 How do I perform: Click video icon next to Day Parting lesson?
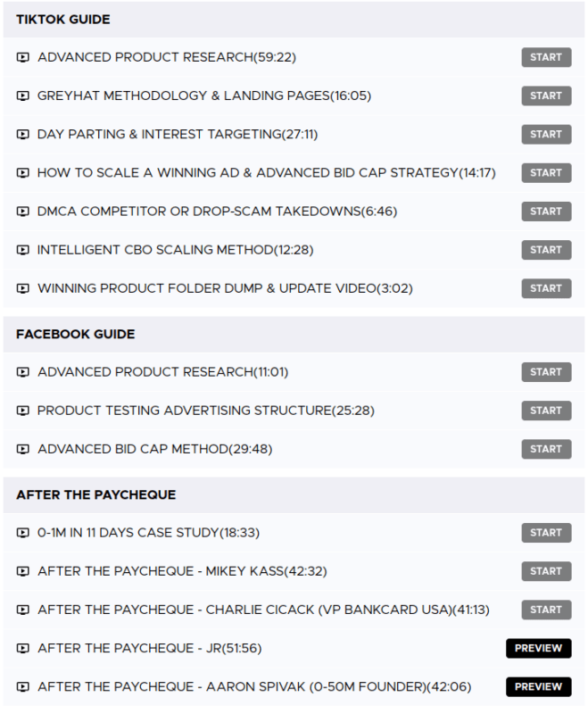(22, 135)
